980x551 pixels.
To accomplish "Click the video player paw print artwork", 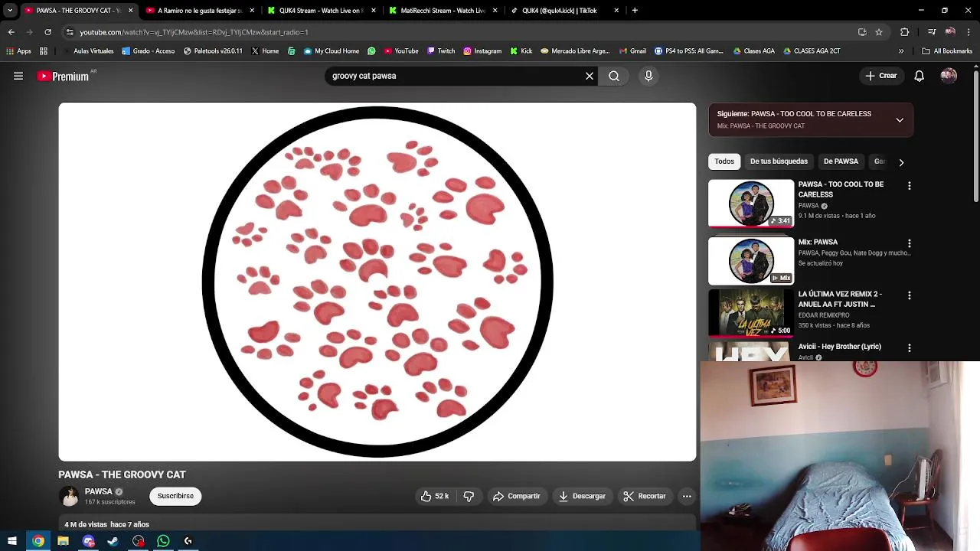I will point(377,282).
